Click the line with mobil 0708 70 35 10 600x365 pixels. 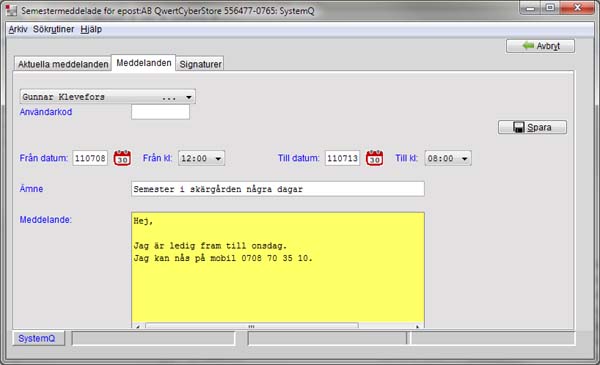click(223, 258)
